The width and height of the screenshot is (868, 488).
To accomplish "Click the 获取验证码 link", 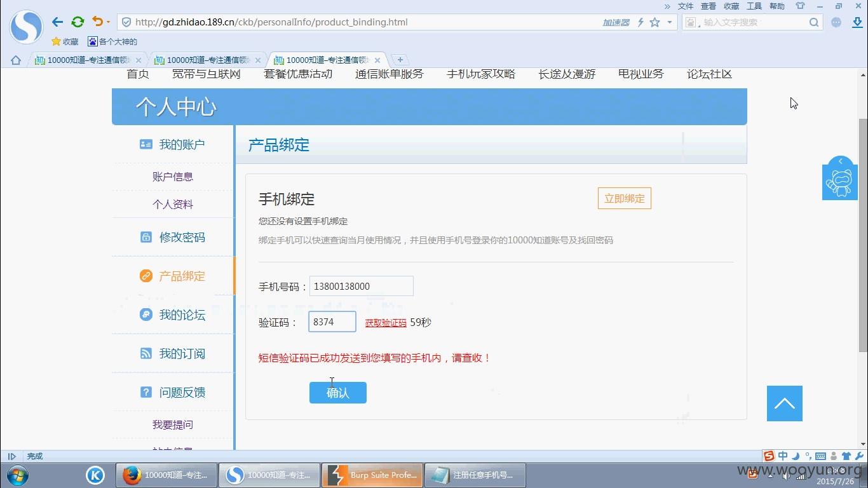I will pos(386,323).
